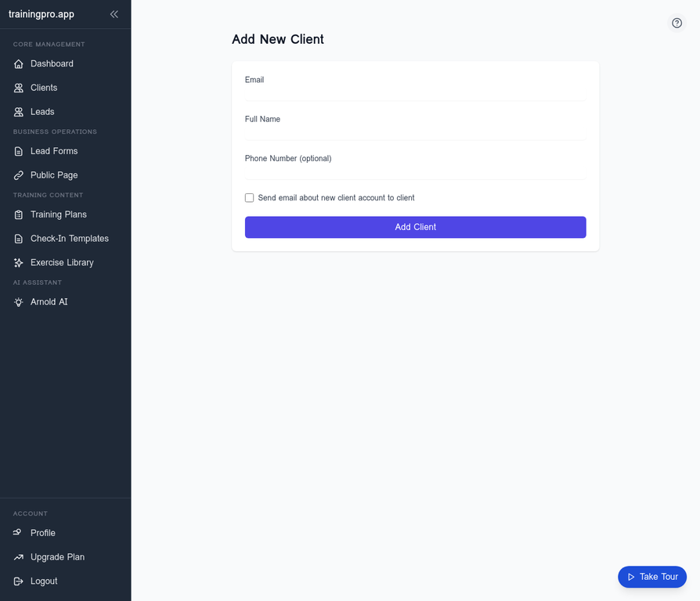This screenshot has height=601, width=700.
Task: Enable send email to new client checkbox
Action: click(x=250, y=198)
